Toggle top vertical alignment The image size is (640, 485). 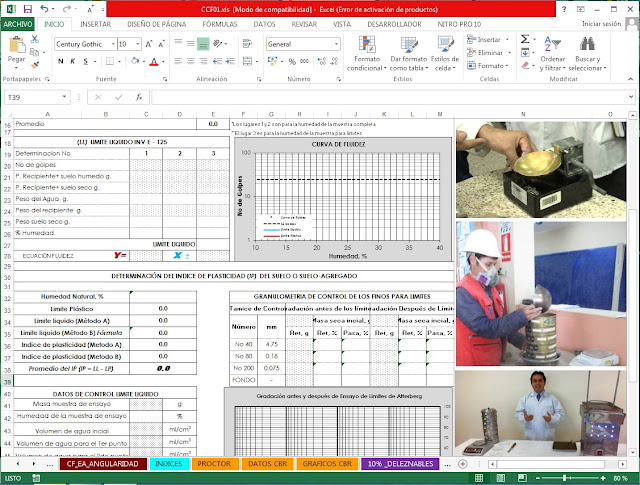[x=178, y=42]
